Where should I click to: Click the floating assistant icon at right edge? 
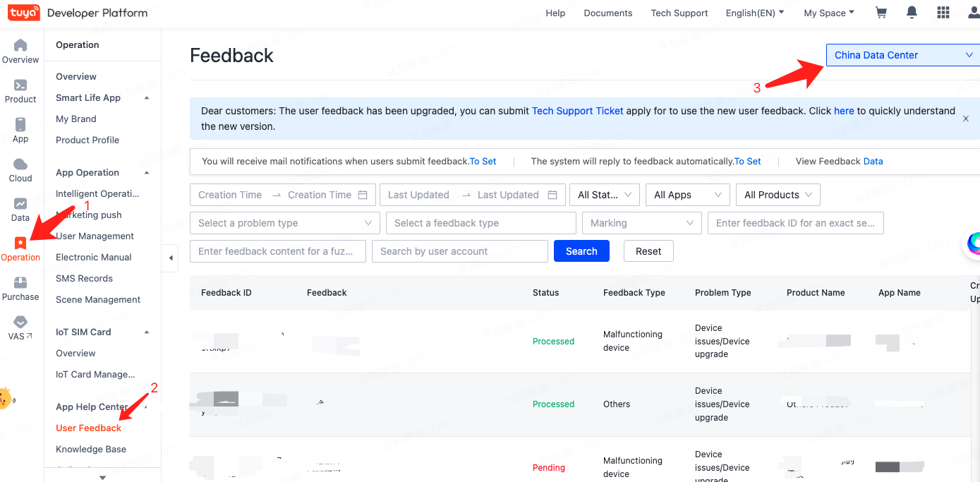pos(972,243)
